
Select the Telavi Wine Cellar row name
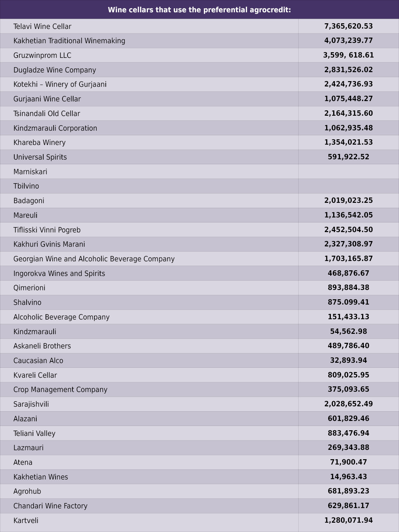coord(42,26)
